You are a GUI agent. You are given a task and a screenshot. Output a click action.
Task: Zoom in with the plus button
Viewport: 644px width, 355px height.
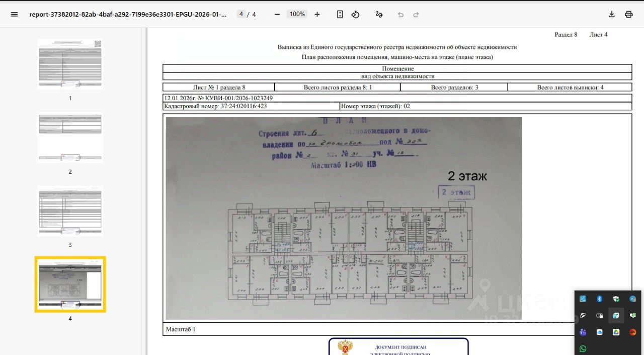(317, 14)
